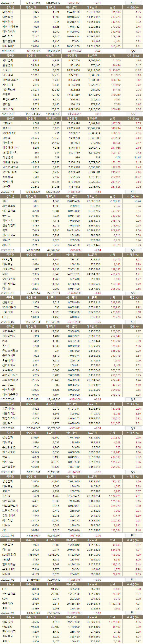Select the 유니슨 row

pos(71,346)
